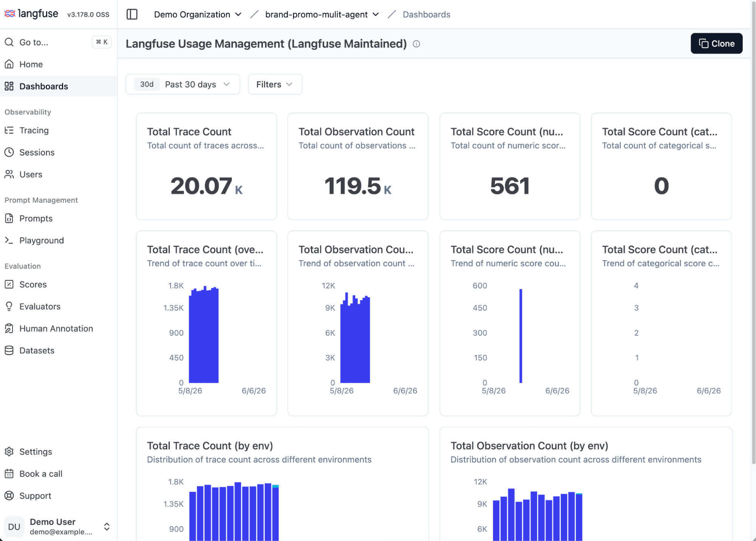Click the page vertical scrollbar
Image resolution: width=756 pixels, height=541 pixels.
point(753,233)
